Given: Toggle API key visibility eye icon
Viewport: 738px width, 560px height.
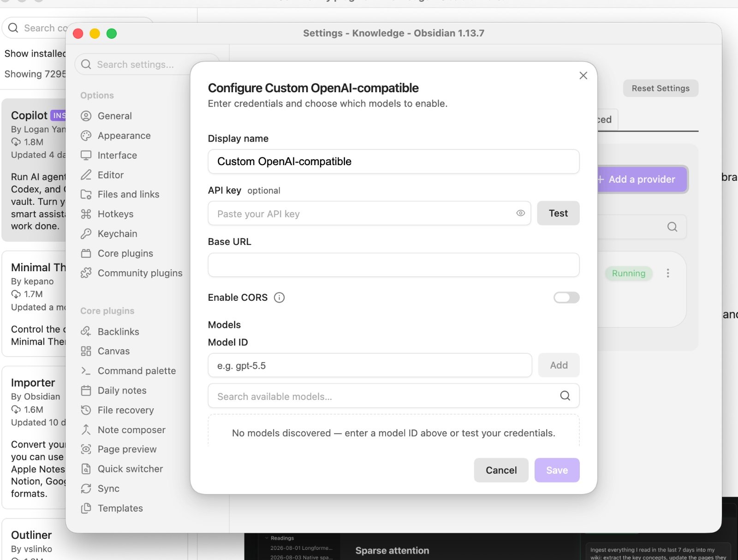Looking at the screenshot, I should [520, 213].
